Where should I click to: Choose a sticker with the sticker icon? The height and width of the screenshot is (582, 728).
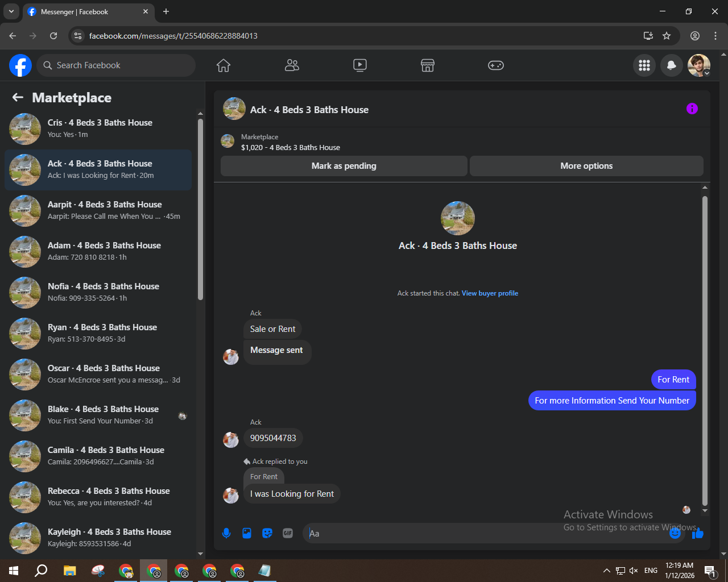[267, 533]
